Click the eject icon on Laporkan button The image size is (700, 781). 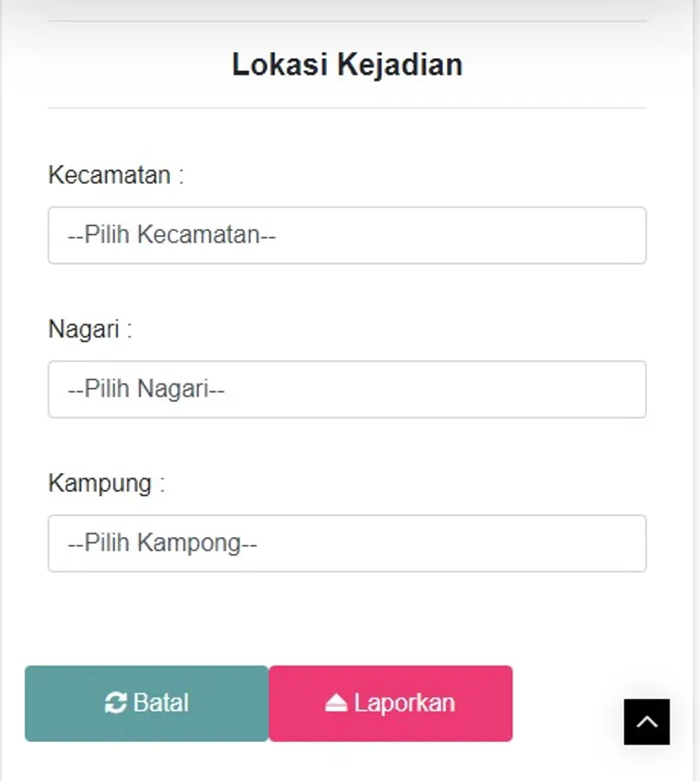[x=336, y=703]
